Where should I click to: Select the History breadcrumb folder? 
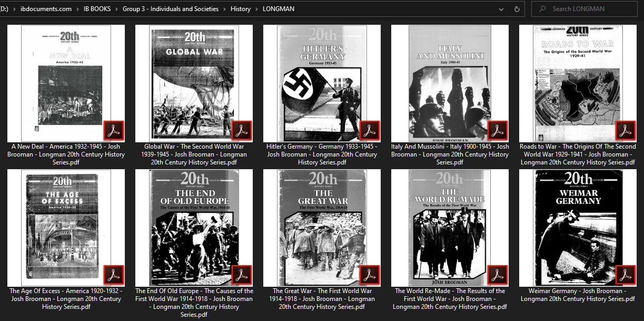pyautogui.click(x=240, y=9)
